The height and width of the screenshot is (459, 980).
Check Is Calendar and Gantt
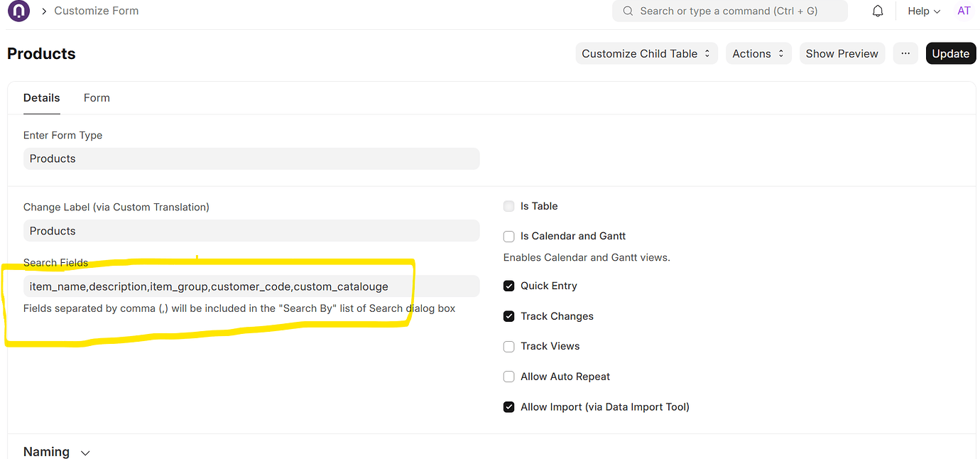[x=508, y=235]
